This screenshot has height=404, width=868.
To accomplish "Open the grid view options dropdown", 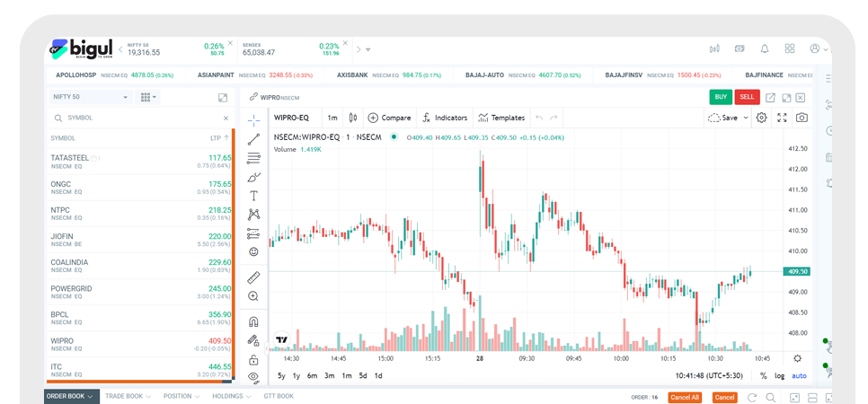I will (147, 97).
